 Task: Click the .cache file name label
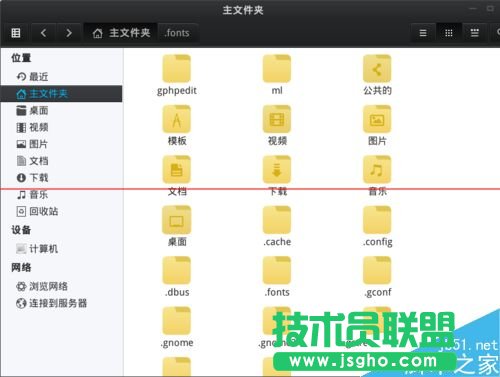[277, 242]
